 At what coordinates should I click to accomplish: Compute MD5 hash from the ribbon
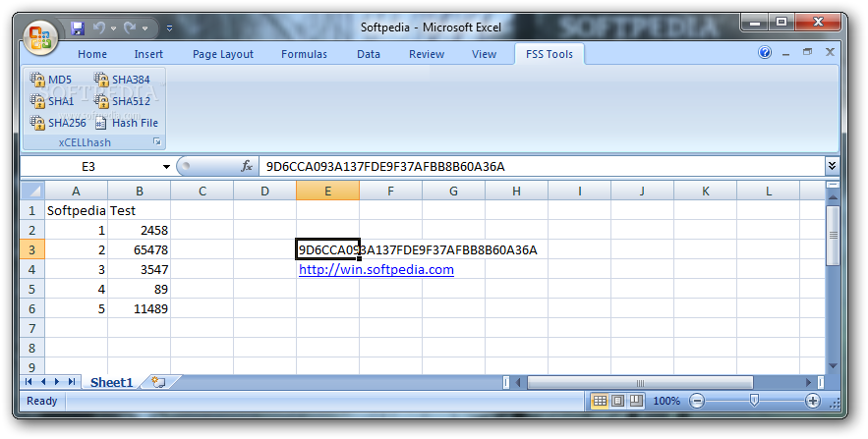pos(51,80)
